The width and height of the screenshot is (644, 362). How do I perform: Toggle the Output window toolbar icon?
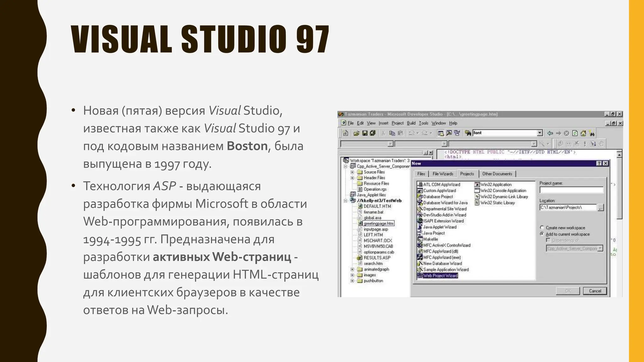click(x=449, y=133)
